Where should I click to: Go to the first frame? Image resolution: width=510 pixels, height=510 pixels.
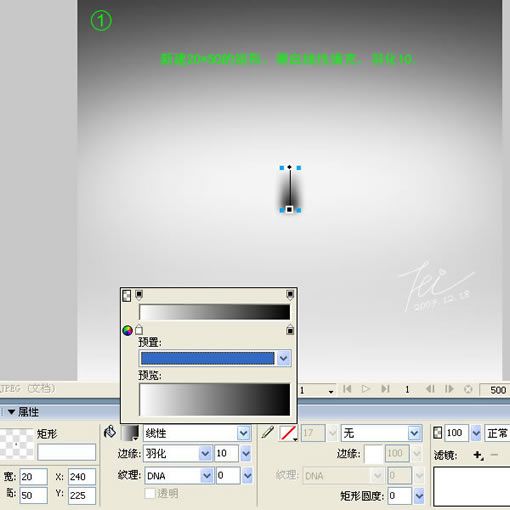[x=347, y=389]
